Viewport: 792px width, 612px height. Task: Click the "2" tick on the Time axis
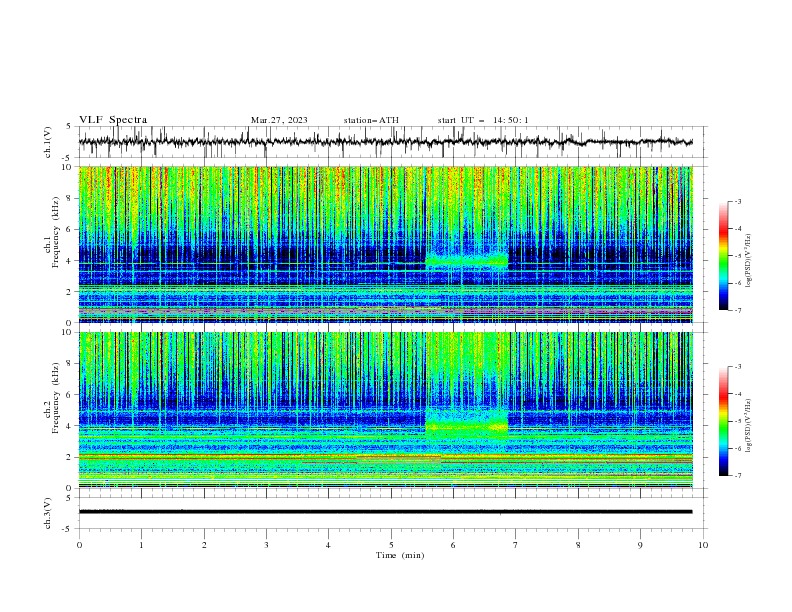click(204, 545)
